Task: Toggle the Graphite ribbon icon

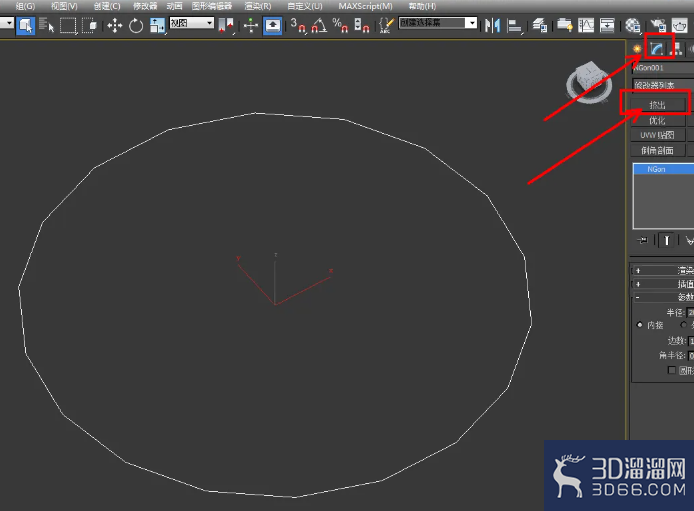Action: point(564,25)
